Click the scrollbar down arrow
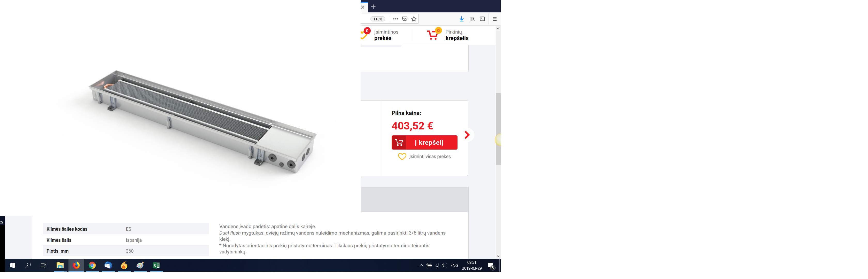Screen dimensions: 868x279 click(498, 256)
